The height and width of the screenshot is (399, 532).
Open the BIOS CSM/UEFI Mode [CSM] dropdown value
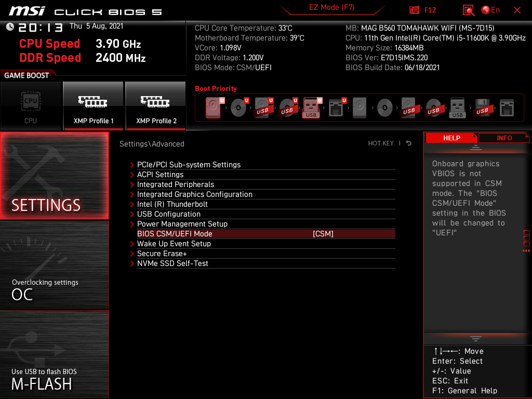(x=323, y=234)
